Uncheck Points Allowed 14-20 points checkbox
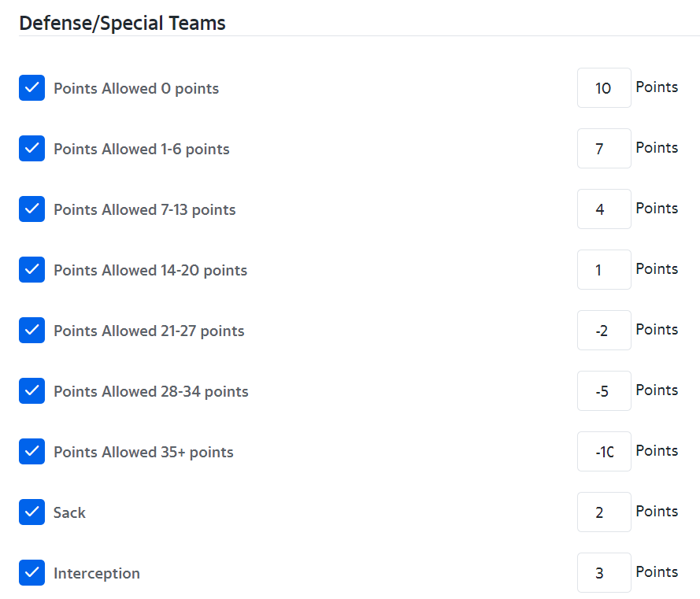700x599 pixels. click(31, 270)
